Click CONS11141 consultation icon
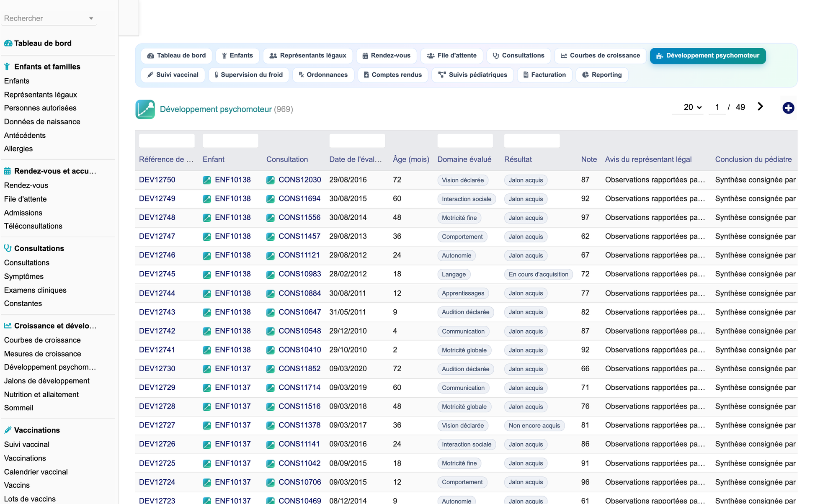Viewport: 815px width, 504px height. coord(271,444)
